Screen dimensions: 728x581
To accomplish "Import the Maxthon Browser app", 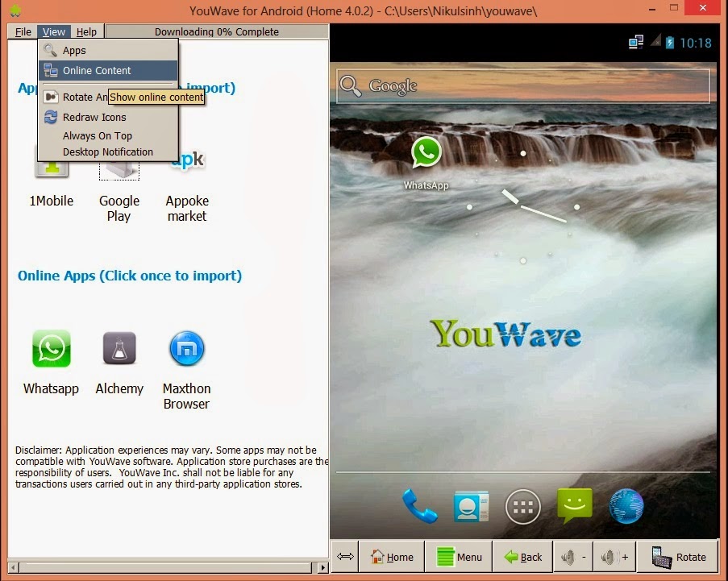I will (x=187, y=348).
